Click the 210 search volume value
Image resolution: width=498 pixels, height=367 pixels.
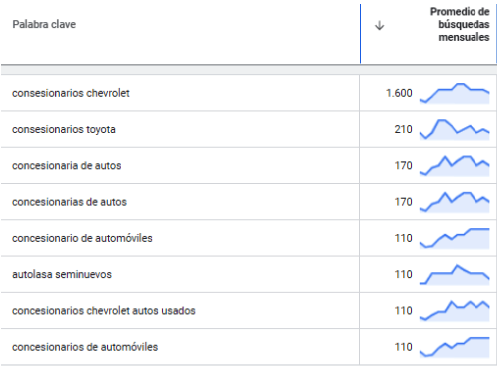point(403,129)
